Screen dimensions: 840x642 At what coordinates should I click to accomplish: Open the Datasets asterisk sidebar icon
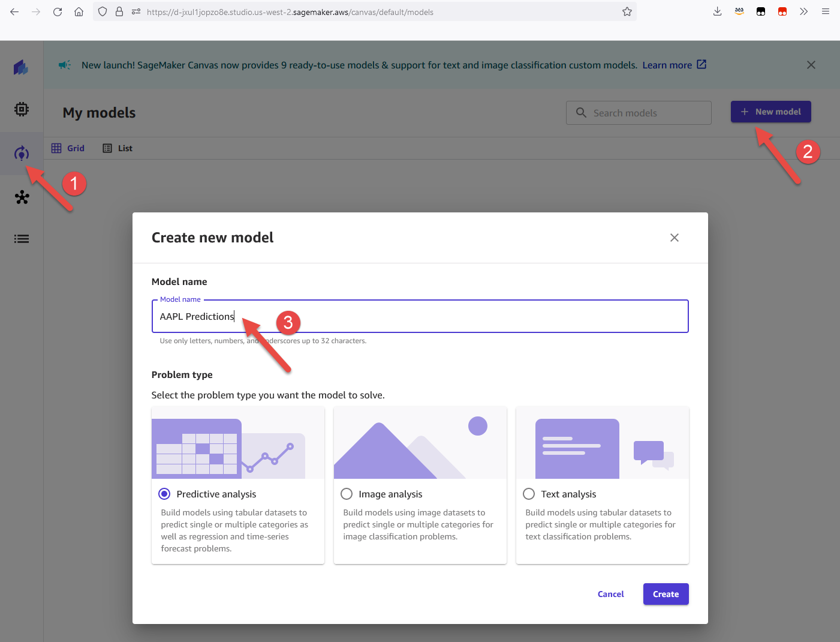click(22, 197)
